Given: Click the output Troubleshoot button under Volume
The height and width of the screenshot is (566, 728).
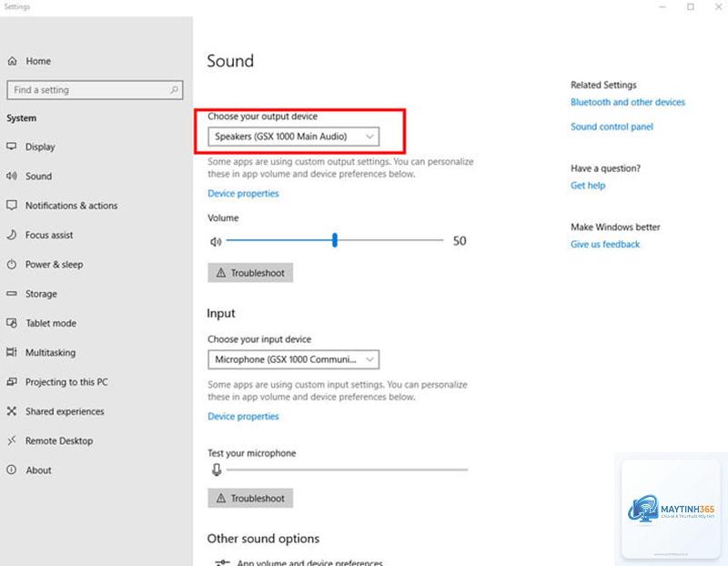Looking at the screenshot, I should [x=250, y=273].
